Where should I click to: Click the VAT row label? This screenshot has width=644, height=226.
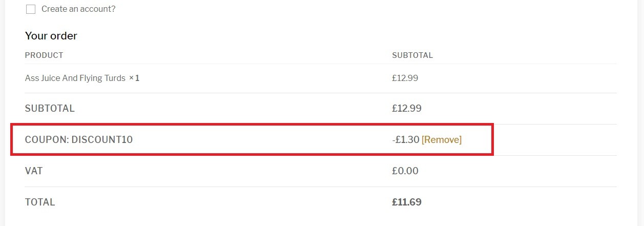point(34,171)
